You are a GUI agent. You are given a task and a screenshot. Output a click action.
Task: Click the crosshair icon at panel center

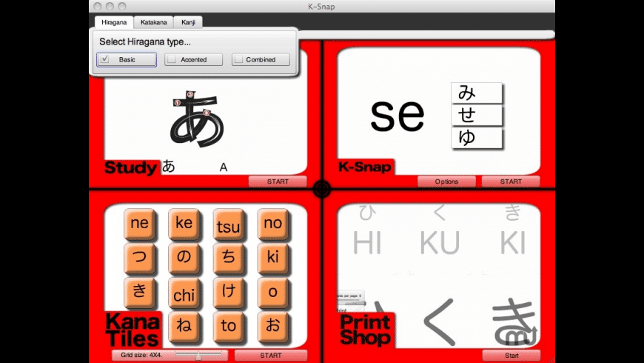(x=322, y=190)
